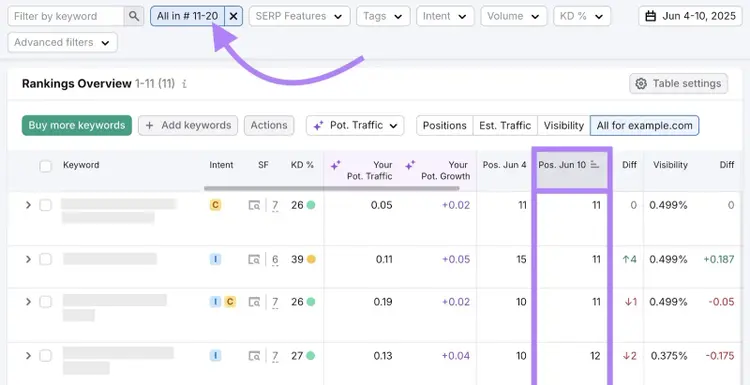This screenshot has height=385, width=750.
Task: Click the Your Pot. Traffic column header
Action: pyautogui.click(x=369, y=170)
